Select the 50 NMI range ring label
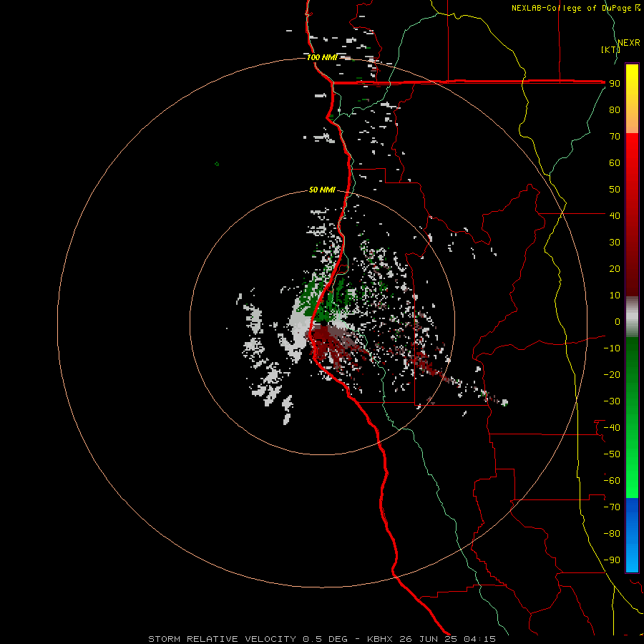 (322, 190)
